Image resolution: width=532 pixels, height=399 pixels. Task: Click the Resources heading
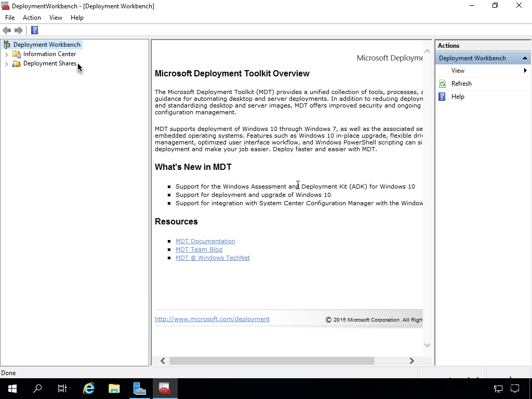[x=176, y=221]
